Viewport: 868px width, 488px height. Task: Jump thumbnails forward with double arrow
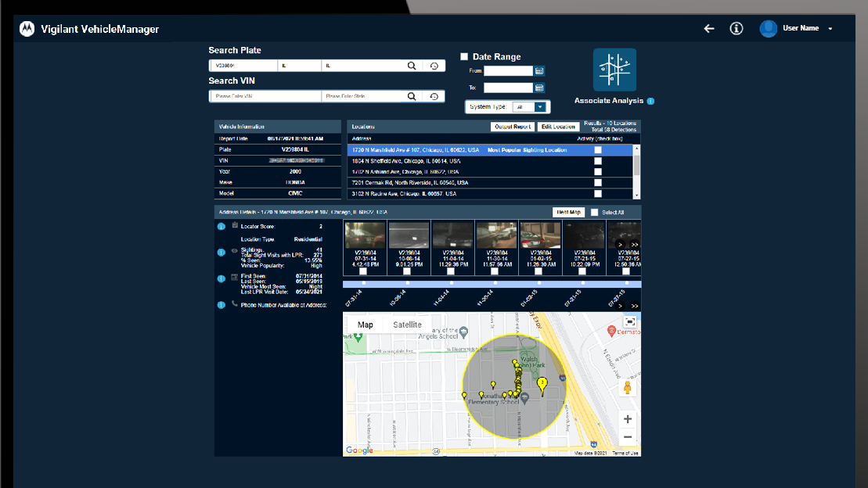[635, 245]
